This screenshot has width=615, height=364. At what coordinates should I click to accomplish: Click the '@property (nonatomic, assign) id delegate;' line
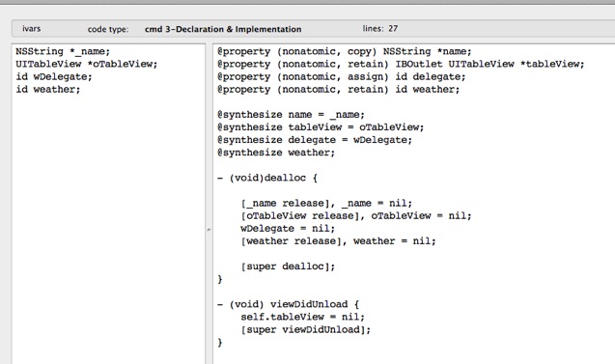coord(342,76)
